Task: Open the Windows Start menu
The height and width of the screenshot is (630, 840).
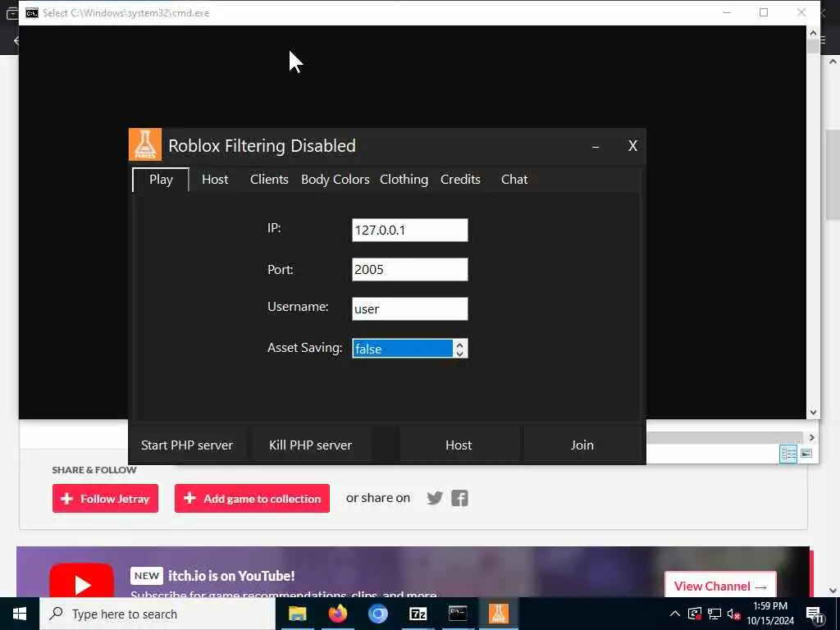Action: pyautogui.click(x=20, y=614)
